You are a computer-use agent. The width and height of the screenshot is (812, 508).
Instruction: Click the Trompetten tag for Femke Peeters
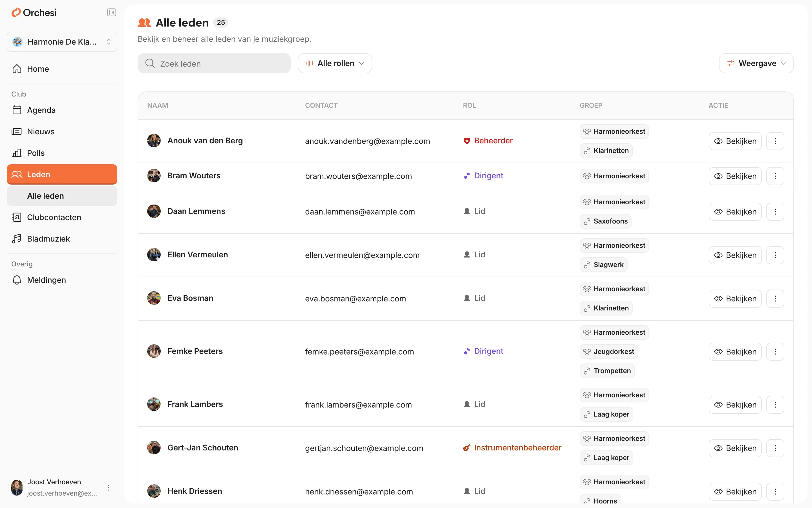607,371
